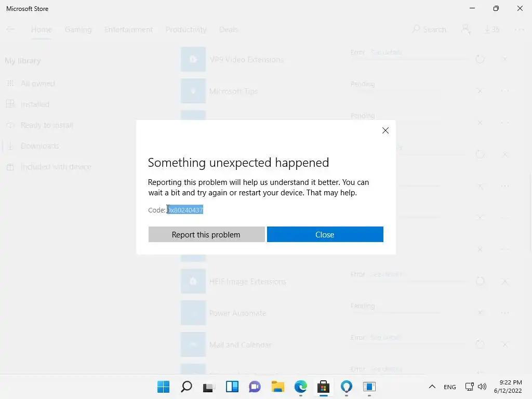Viewport: 532px width, 399px height.
Task: Cancel Power Automate pending download
Action: [480, 313]
